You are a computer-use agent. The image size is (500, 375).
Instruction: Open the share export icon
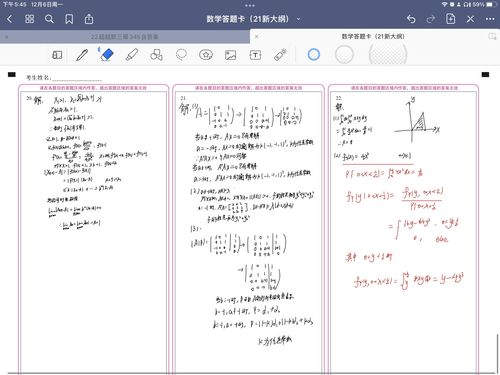[x=89, y=19]
